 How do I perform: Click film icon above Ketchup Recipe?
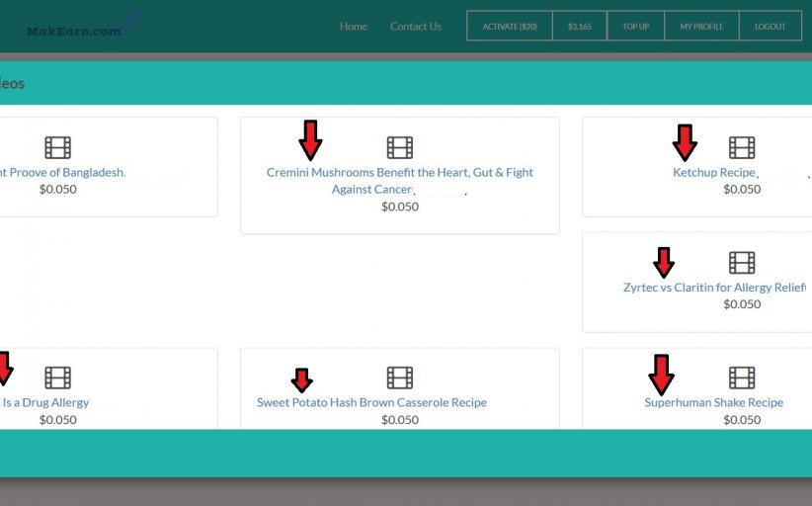(x=742, y=148)
